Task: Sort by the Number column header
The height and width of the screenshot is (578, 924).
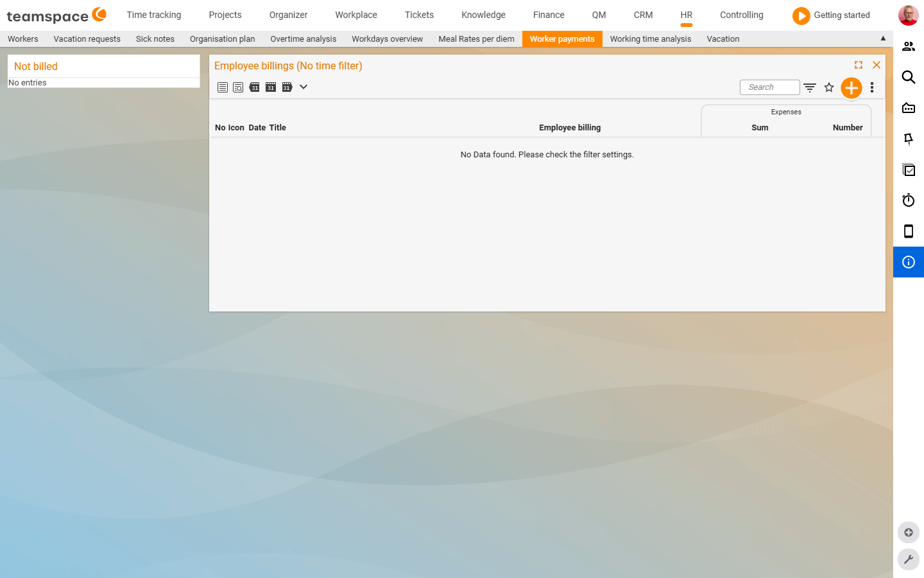Action: click(848, 127)
